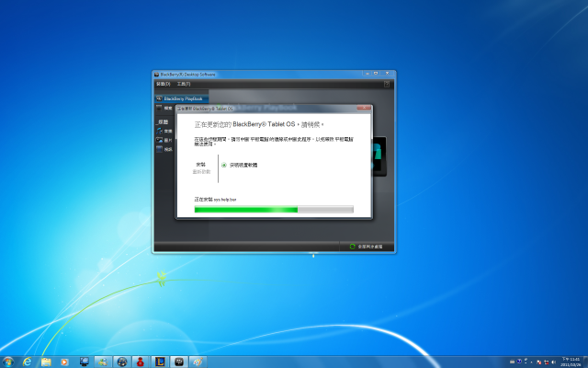Maximize the BlackBerry Desktop Software window
Image resolution: width=588 pixels, height=368 pixels.
pyautogui.click(x=376, y=74)
